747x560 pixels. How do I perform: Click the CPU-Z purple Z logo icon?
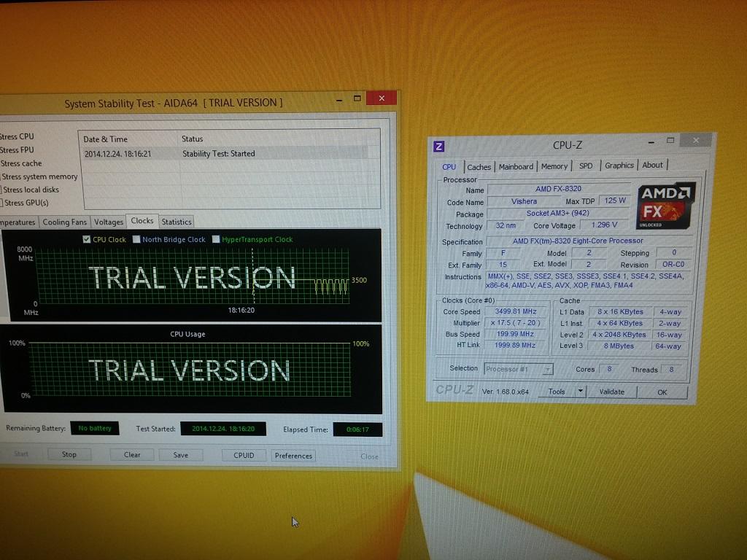click(438, 146)
